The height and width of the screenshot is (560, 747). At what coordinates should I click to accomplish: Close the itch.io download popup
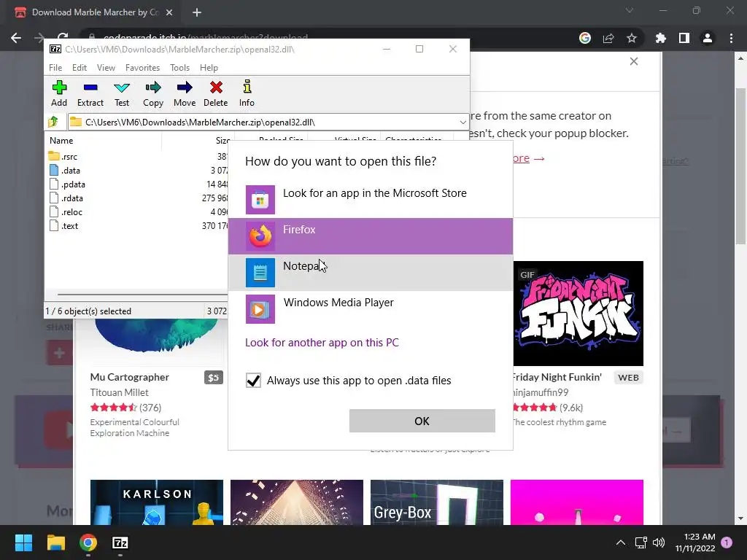click(x=634, y=61)
